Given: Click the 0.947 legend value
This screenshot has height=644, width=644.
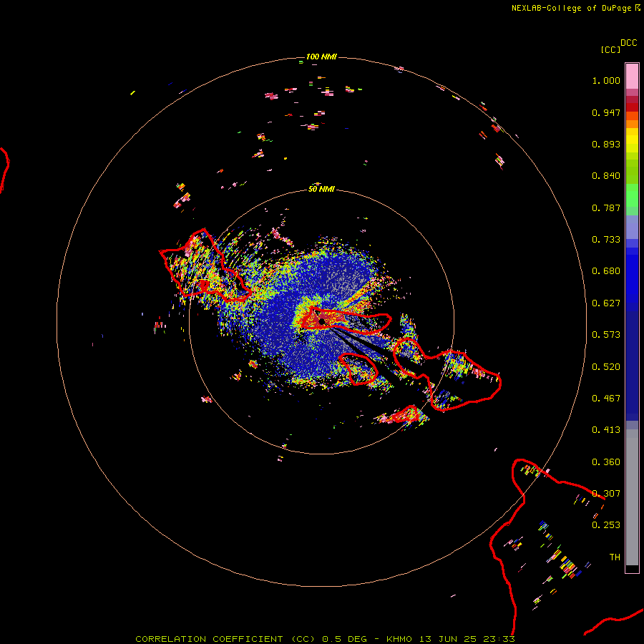Looking at the screenshot, I should point(606,112).
